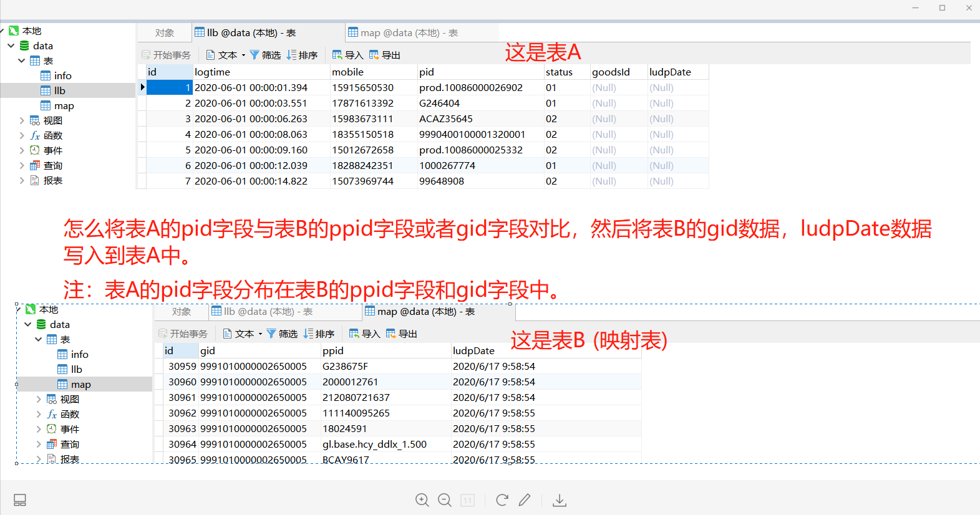Select map table in 表A tree

click(x=57, y=105)
